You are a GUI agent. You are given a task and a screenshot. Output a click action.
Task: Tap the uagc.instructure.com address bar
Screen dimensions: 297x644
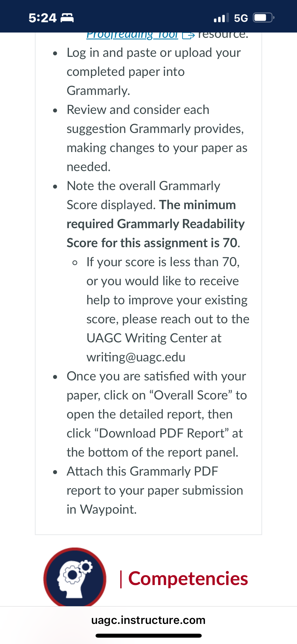(148, 620)
